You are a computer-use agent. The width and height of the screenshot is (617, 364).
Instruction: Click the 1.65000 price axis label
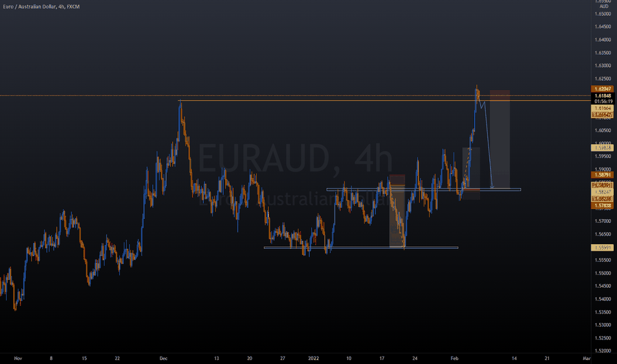click(603, 14)
